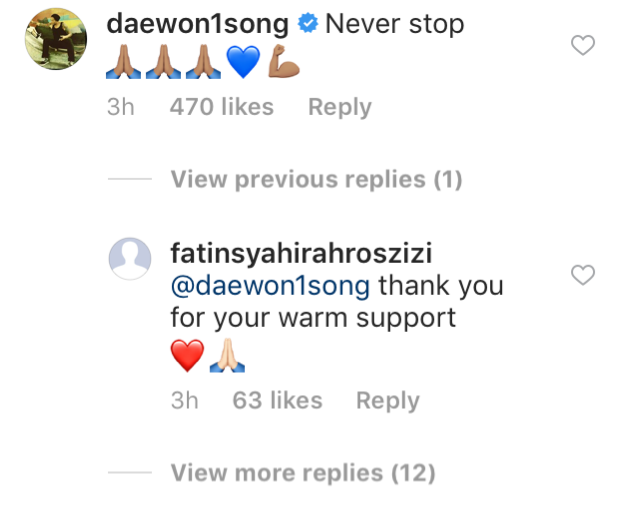Follow the @daewon1song mention link
Viewport: 639px width, 509px height.
coord(271,286)
